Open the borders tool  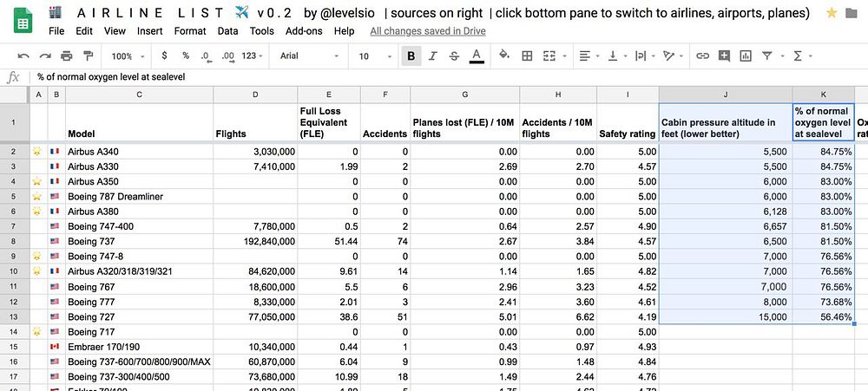(x=527, y=55)
